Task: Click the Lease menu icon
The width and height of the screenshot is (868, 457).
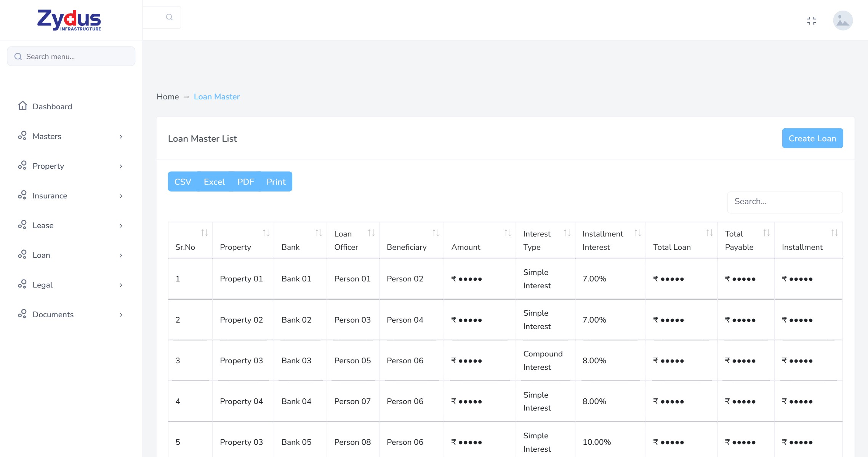Action: pos(22,225)
